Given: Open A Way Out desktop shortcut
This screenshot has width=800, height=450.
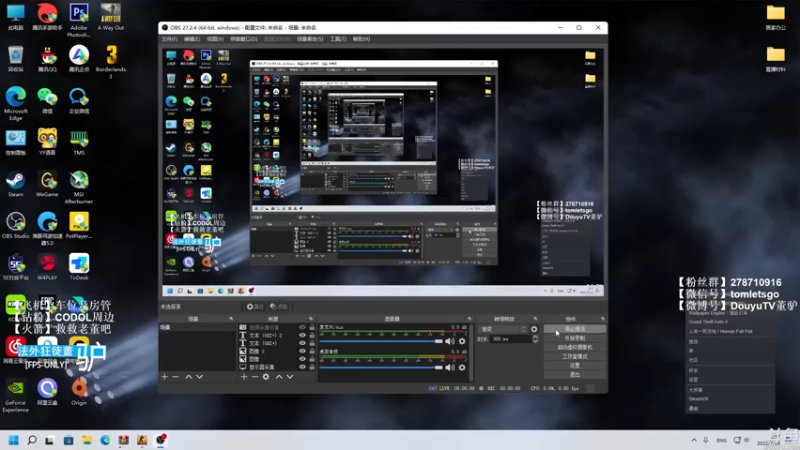Looking at the screenshot, I should point(111,17).
